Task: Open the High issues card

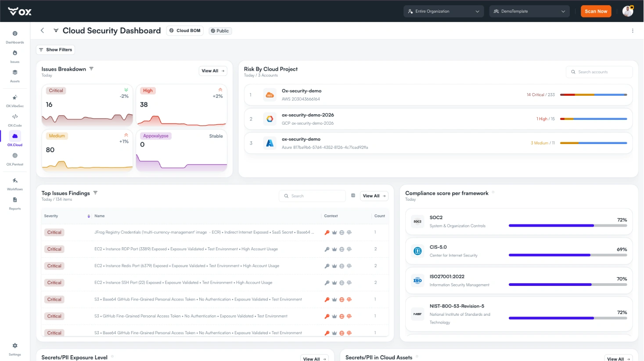Action: 181,105
